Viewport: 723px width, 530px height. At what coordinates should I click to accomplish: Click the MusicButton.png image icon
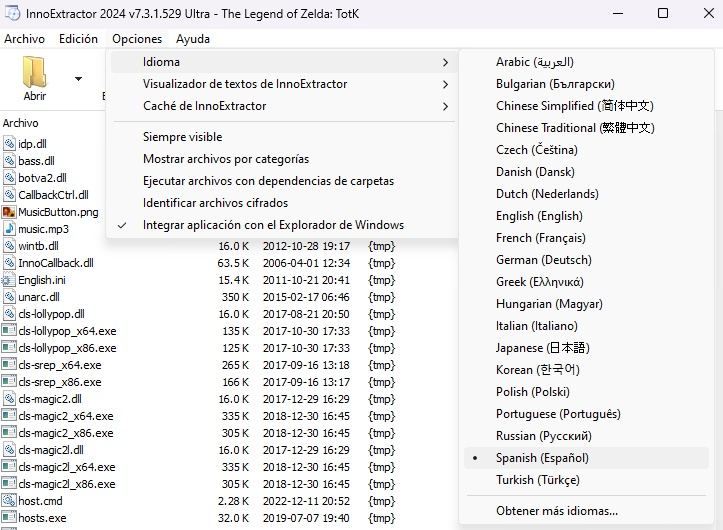[9, 212]
